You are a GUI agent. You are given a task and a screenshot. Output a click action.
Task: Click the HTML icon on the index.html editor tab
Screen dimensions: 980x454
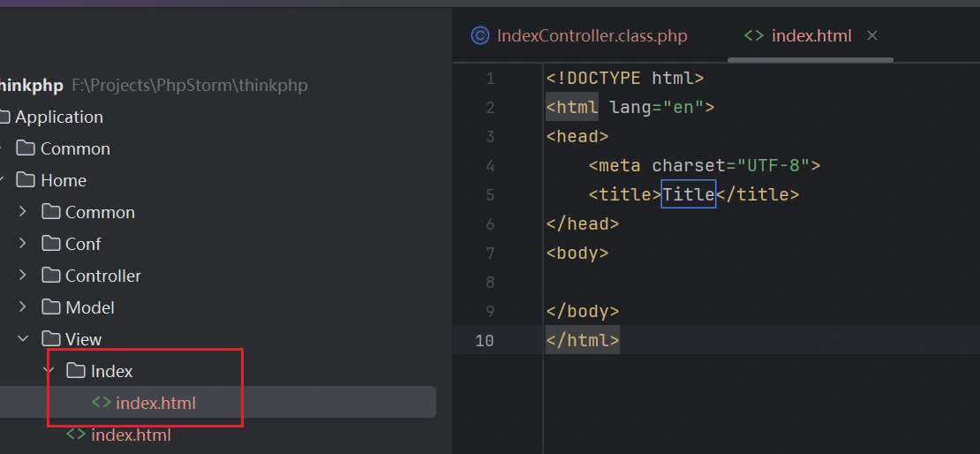(753, 35)
